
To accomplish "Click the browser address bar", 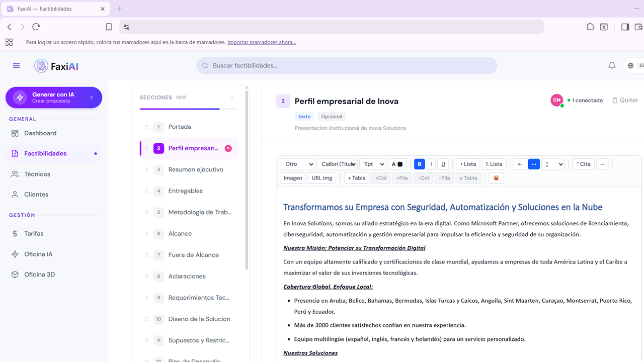I will 332,27.
